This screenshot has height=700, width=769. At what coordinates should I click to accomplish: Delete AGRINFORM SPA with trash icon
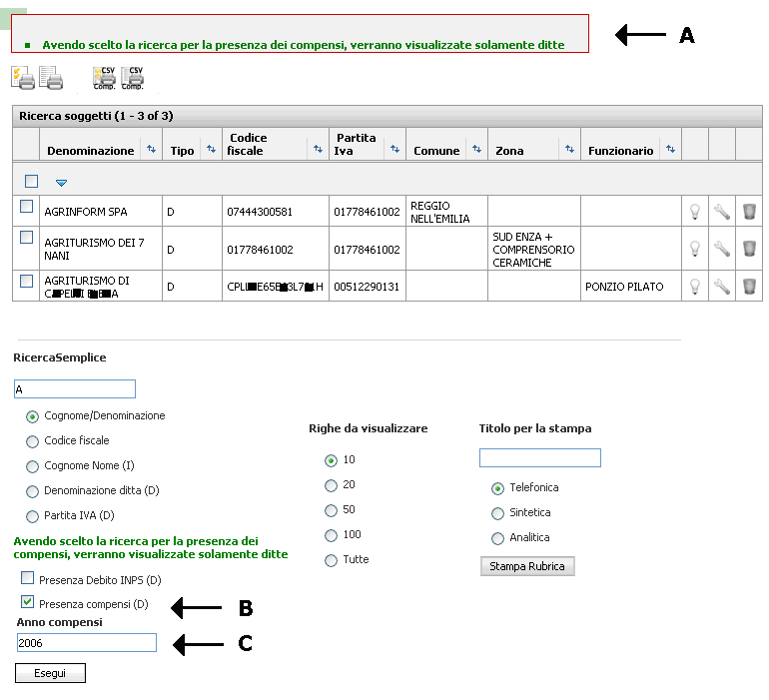coord(749,212)
